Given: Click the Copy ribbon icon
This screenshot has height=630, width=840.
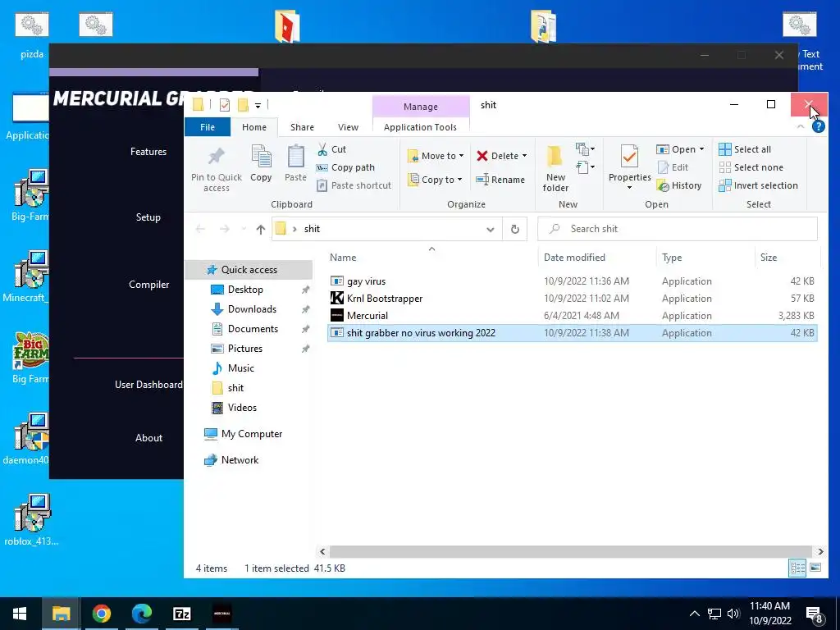Looking at the screenshot, I should (262, 157).
